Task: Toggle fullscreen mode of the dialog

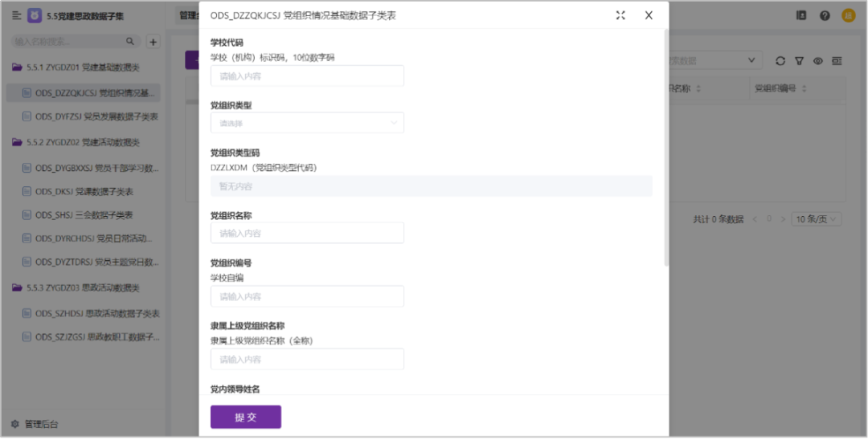Action: (x=620, y=15)
